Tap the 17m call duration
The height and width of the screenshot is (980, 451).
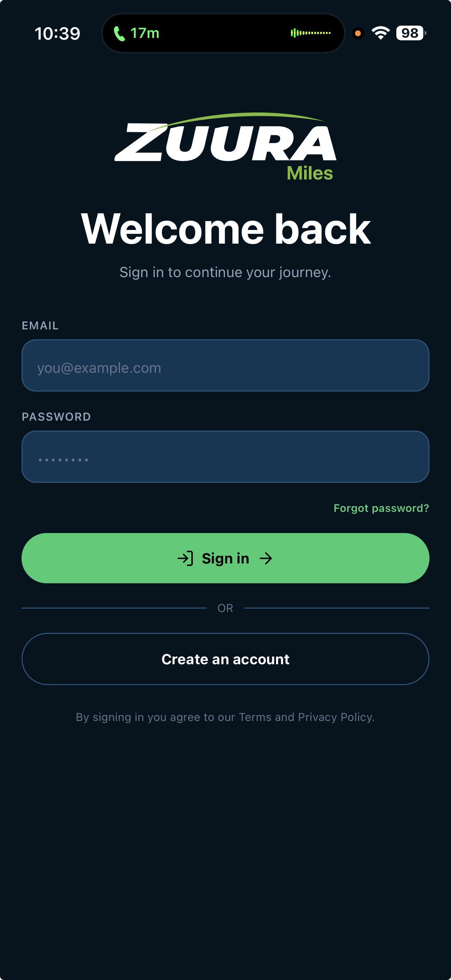point(145,33)
